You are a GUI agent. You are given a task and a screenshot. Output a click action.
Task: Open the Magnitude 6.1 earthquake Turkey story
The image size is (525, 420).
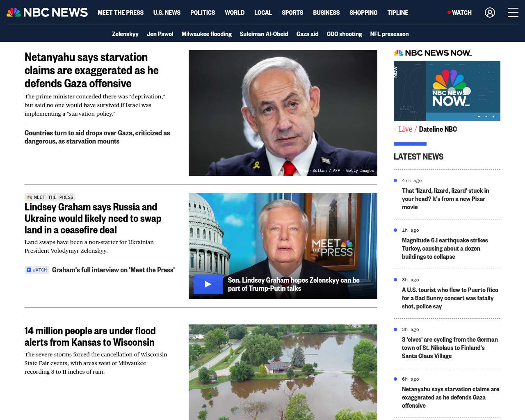coord(445,249)
